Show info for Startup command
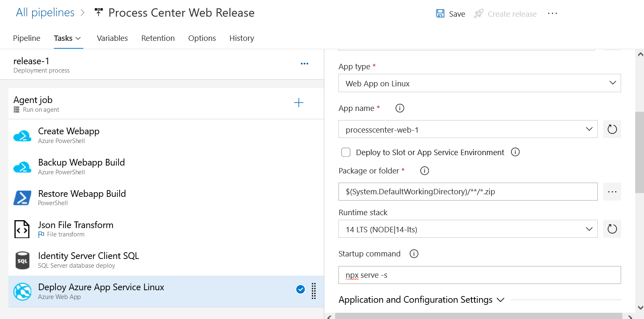644x319 pixels. [x=414, y=254]
